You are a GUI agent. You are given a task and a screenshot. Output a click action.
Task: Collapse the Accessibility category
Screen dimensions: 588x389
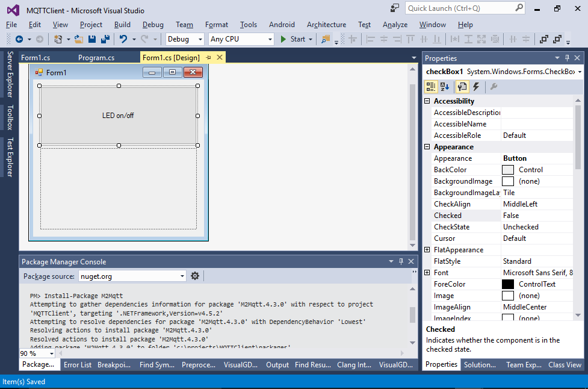427,101
